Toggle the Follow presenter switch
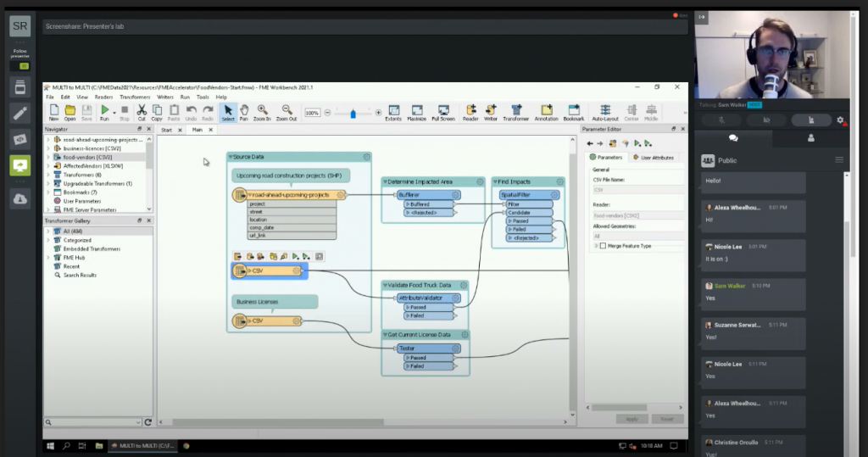The image size is (868, 457). pyautogui.click(x=20, y=66)
